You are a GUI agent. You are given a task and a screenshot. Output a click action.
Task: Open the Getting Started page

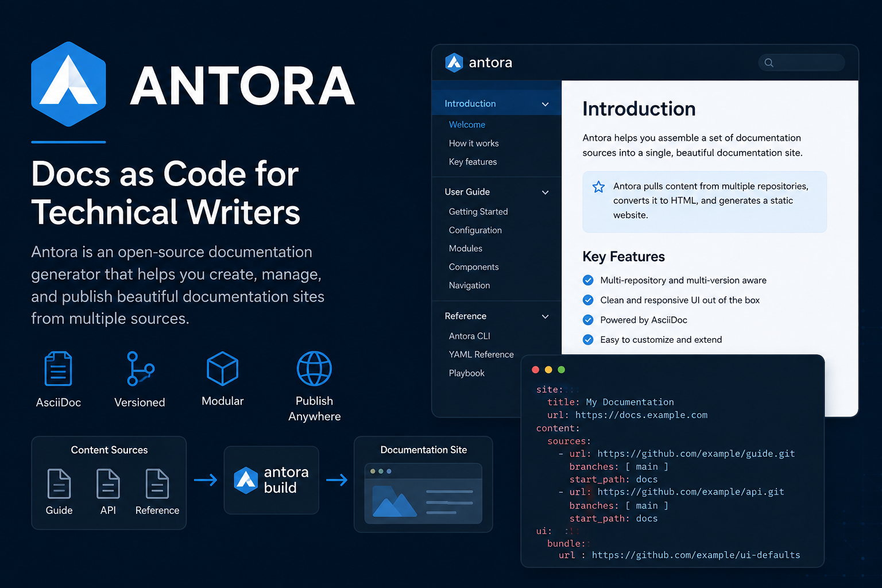(x=478, y=211)
